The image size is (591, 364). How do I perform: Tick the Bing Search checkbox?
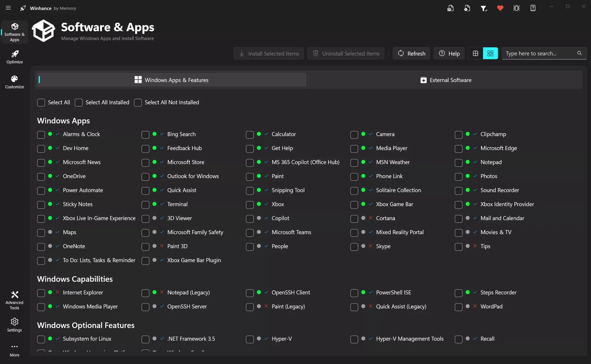(145, 135)
